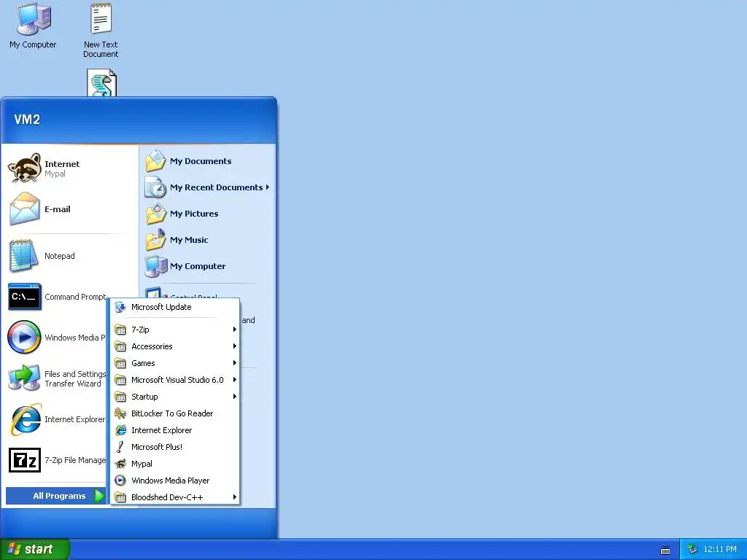The height and width of the screenshot is (560, 747).
Task: Open Files and Settings Transfer Wizard
Action: (56, 378)
